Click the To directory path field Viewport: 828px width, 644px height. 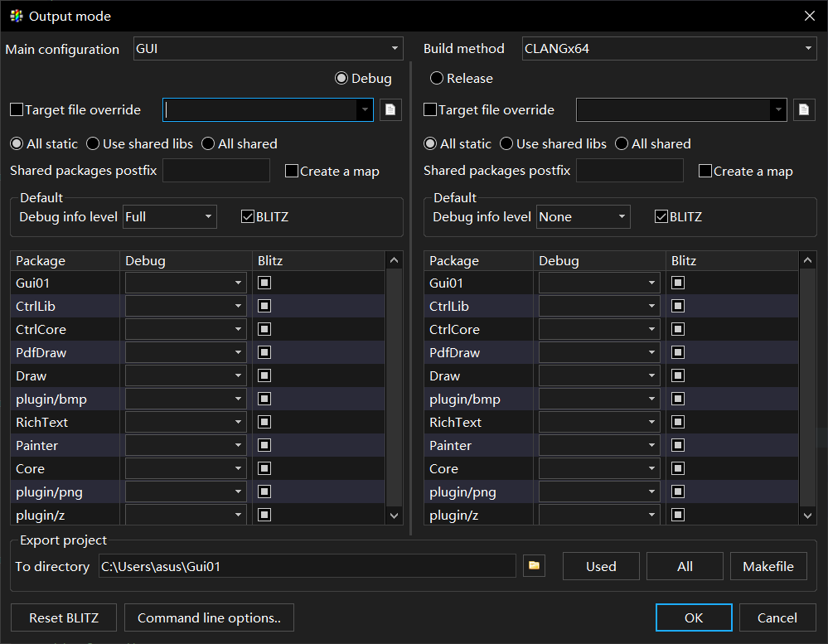tap(307, 567)
